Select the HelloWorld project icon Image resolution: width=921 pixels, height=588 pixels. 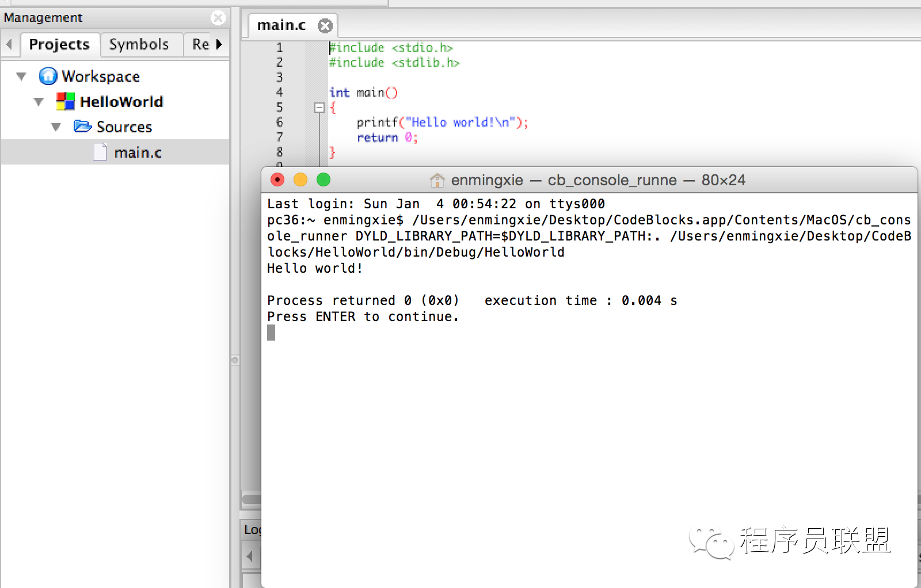point(66,101)
